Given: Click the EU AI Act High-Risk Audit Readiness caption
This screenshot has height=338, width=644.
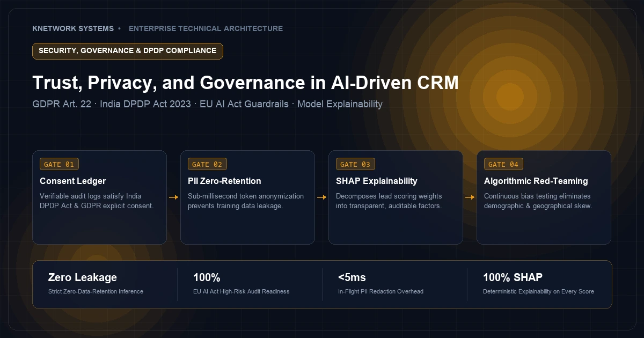Looking at the screenshot, I should click(x=241, y=291).
